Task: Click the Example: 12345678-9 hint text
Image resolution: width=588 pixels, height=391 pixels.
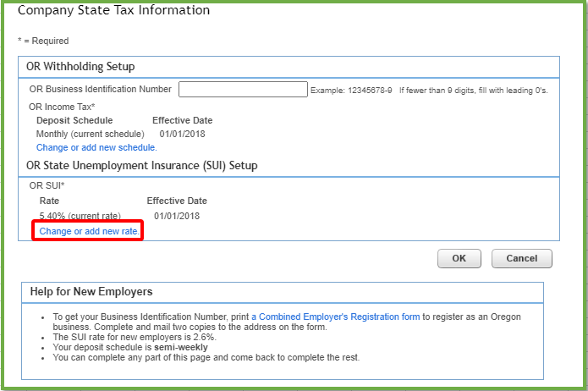Action: tap(351, 91)
